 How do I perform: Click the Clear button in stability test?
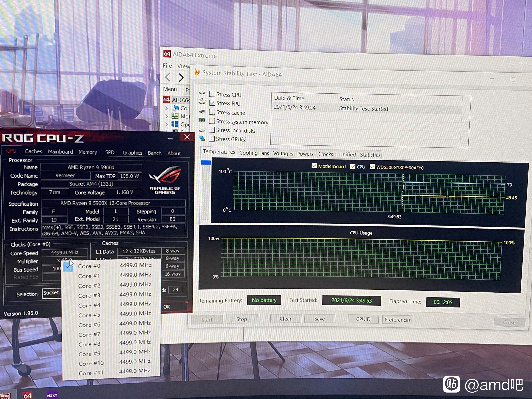pos(286,319)
